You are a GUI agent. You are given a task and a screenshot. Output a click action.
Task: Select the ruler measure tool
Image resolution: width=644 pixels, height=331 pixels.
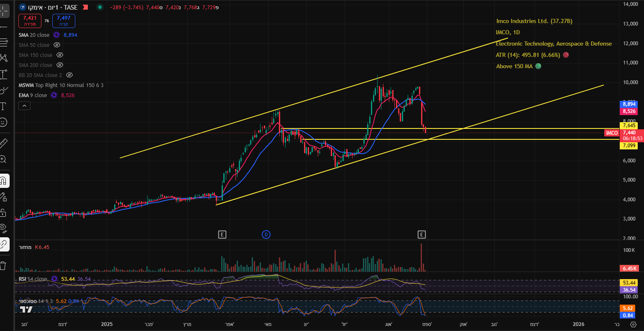[3, 143]
